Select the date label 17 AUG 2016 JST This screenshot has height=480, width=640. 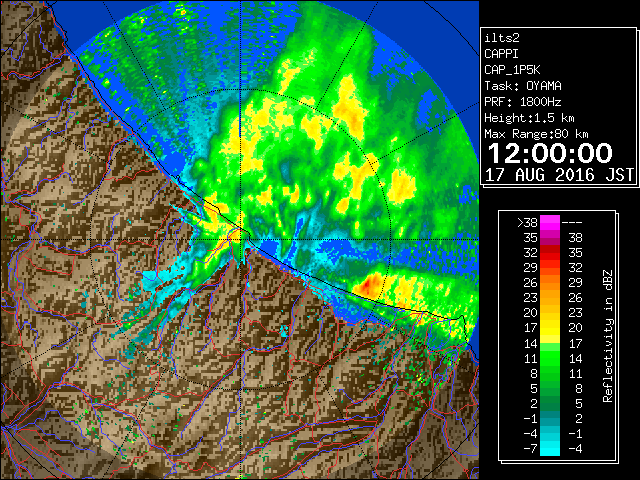pos(559,175)
